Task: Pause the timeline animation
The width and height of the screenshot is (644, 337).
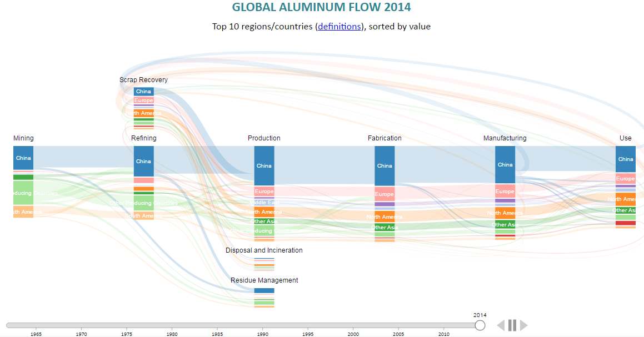Action: pos(512,325)
